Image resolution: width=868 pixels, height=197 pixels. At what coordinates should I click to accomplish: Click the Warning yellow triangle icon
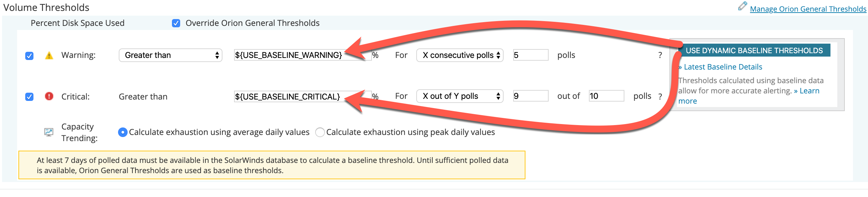49,55
